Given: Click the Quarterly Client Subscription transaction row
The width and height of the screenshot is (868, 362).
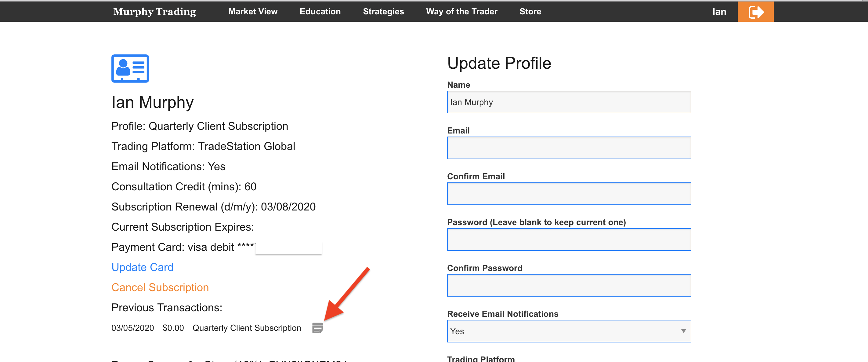Looking at the screenshot, I should point(246,328).
